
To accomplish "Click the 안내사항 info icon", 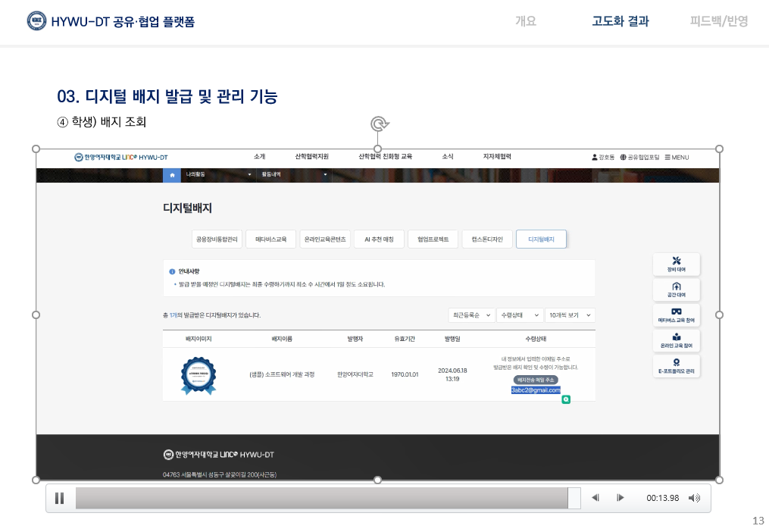I will coord(172,271).
